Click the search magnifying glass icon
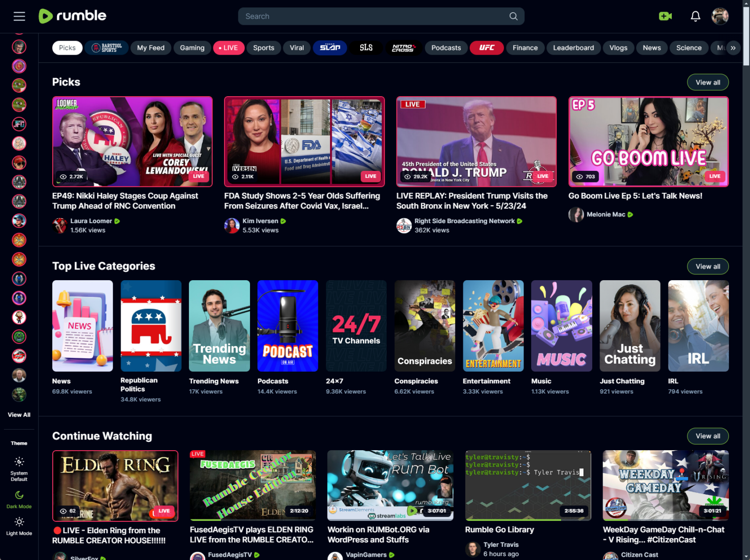 tap(513, 16)
